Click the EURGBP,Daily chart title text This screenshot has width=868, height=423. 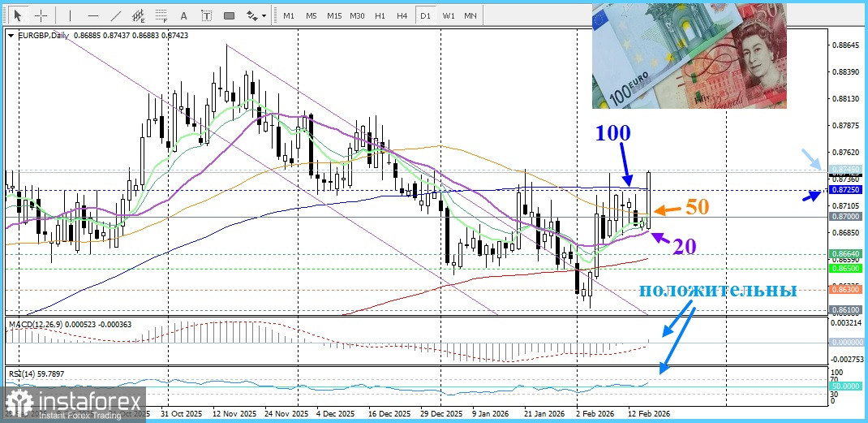pyautogui.click(x=45, y=36)
